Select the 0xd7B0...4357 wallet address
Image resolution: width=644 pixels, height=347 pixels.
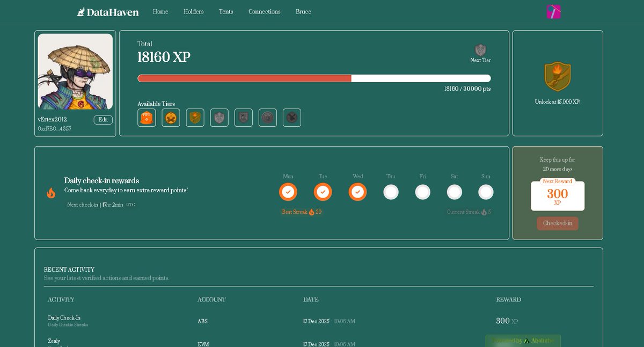(x=55, y=129)
